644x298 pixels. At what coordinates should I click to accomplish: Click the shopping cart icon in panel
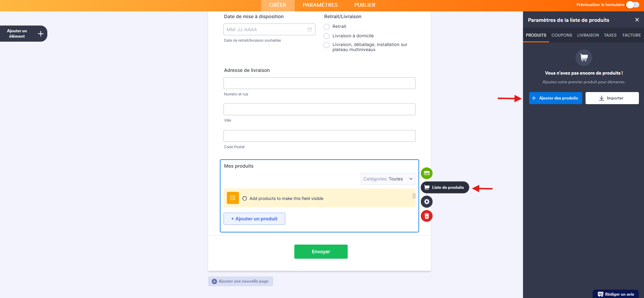pyautogui.click(x=584, y=57)
